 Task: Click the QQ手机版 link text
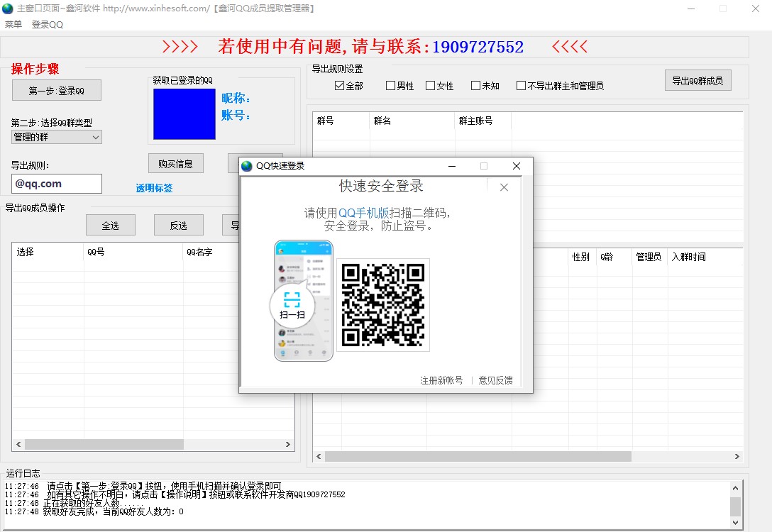(x=364, y=213)
